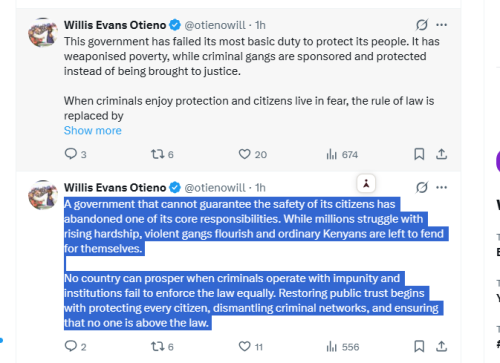Repost the first tweet with 674 views
This screenshot has height=363, width=500.
pos(162,154)
